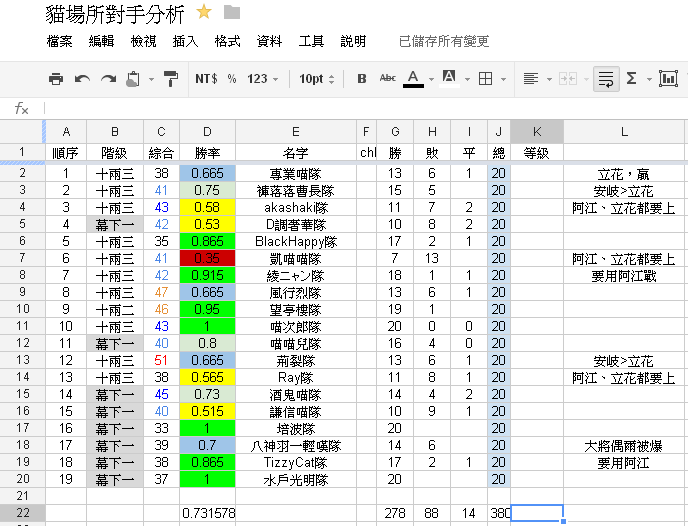Toggle bold formatting
Image resolution: width=688 pixels, height=526 pixels.
tap(362, 79)
